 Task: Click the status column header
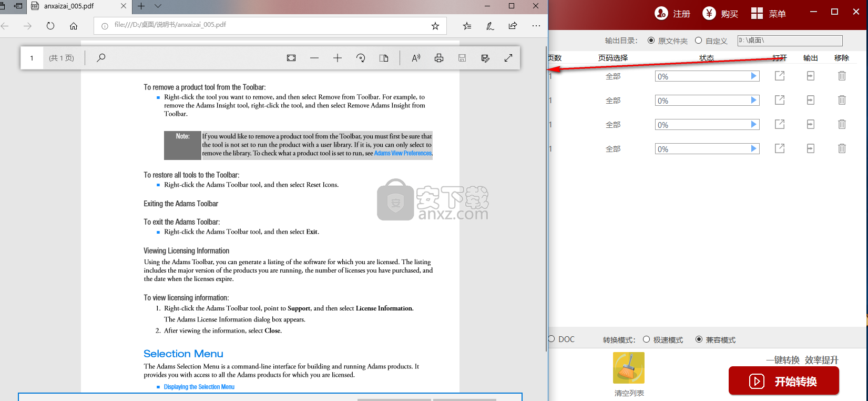pyautogui.click(x=707, y=58)
